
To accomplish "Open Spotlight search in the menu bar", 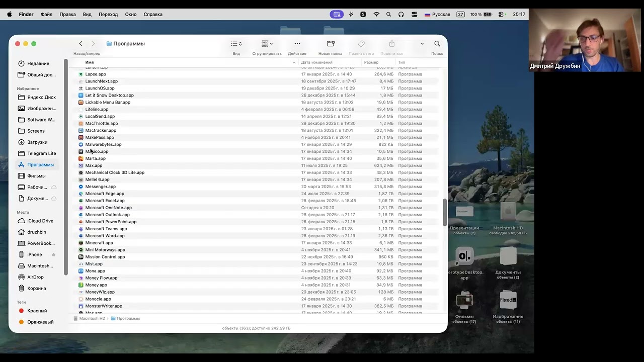I will pos(388,15).
